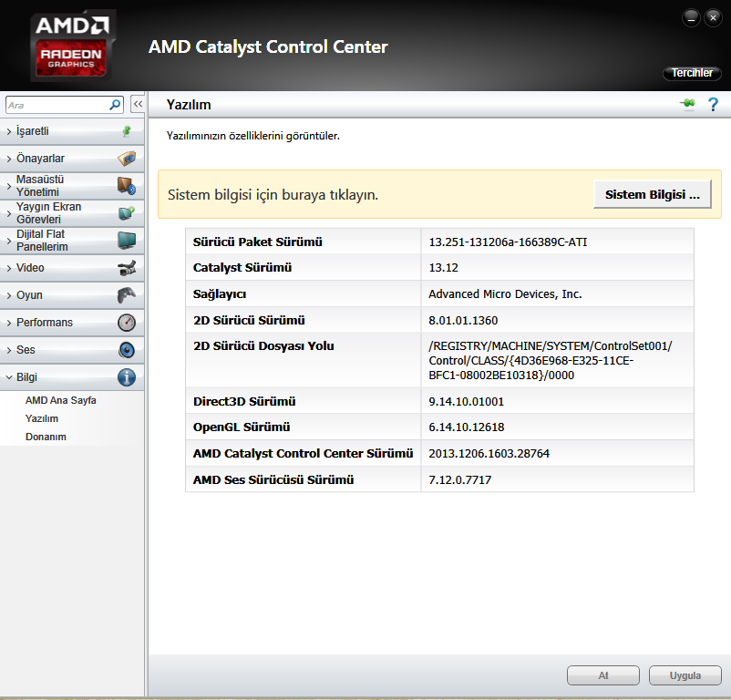The width and height of the screenshot is (731, 700).
Task: Click the green pin icon in header
Action: coord(687,104)
